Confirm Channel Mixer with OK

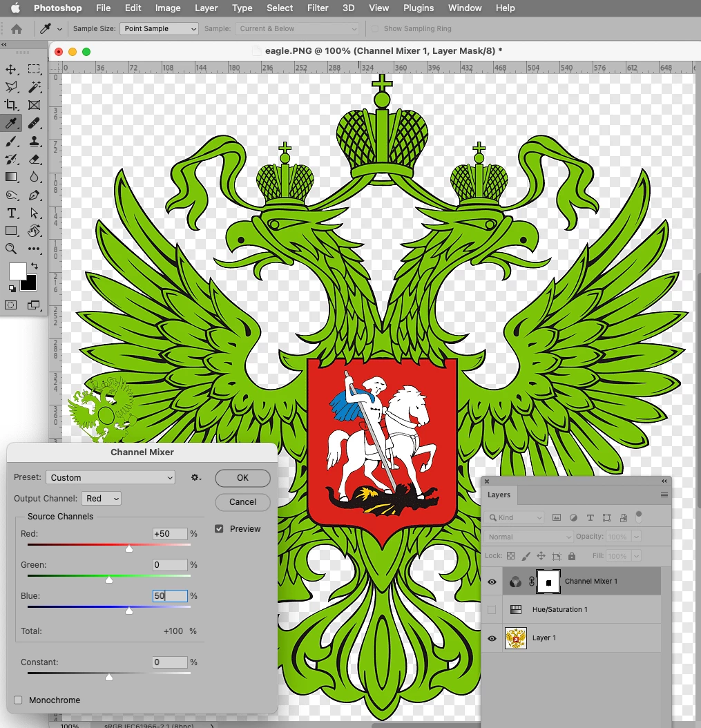[243, 478]
